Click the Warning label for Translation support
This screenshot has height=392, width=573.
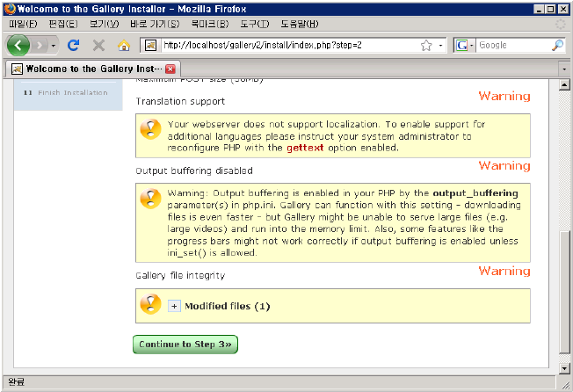504,96
